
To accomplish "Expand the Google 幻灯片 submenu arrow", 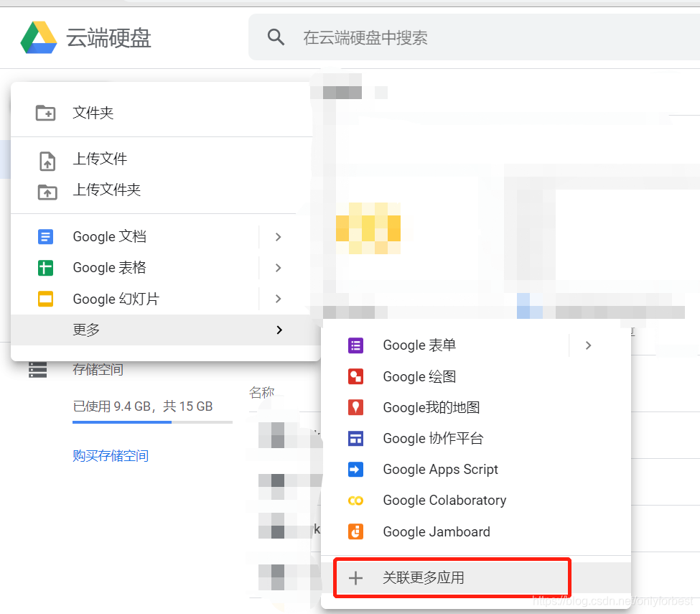I will pos(278,299).
